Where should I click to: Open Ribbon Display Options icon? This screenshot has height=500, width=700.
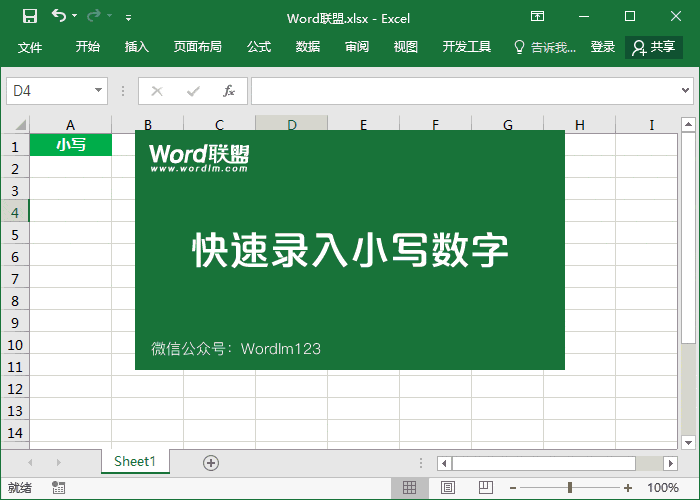point(537,17)
